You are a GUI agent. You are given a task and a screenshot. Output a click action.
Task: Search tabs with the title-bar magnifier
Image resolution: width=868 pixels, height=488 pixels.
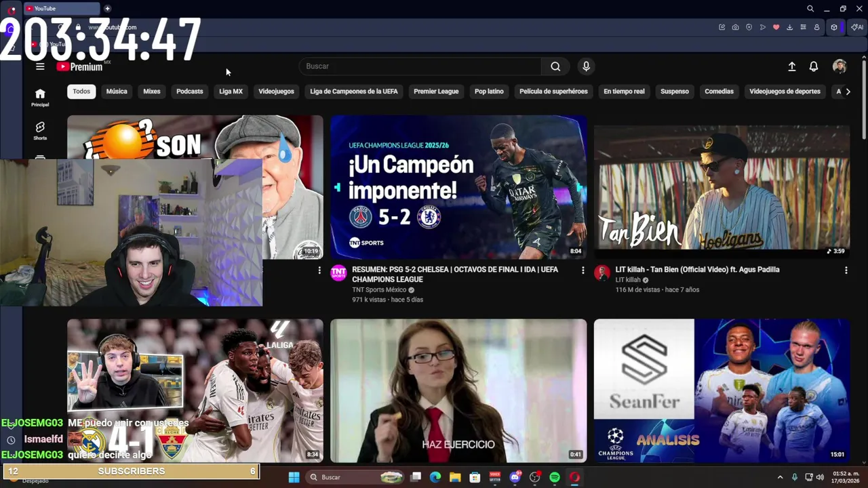click(x=810, y=9)
